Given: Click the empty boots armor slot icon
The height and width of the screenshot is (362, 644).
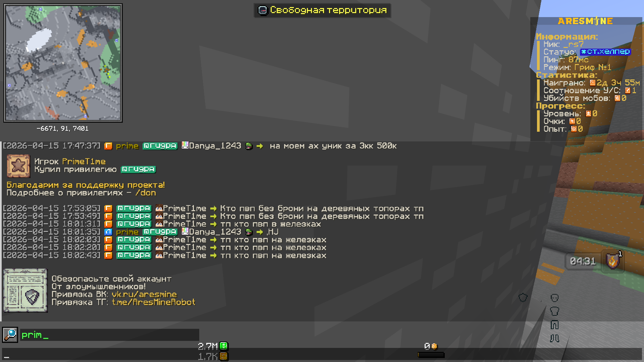Looking at the screenshot, I should point(554,338).
